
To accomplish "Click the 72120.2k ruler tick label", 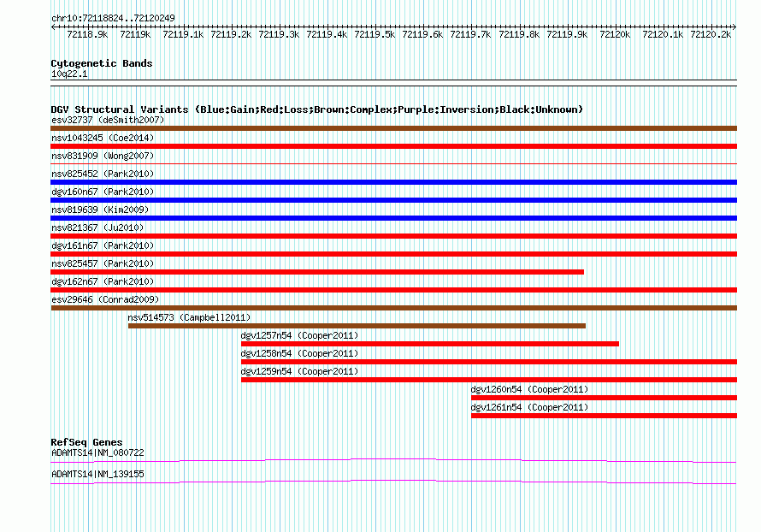I will [711, 34].
